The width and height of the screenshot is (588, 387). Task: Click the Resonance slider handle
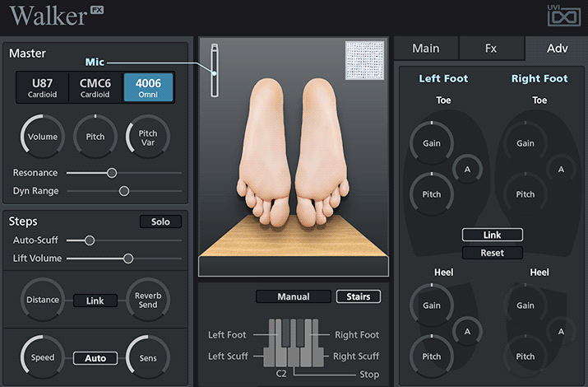click(x=112, y=173)
